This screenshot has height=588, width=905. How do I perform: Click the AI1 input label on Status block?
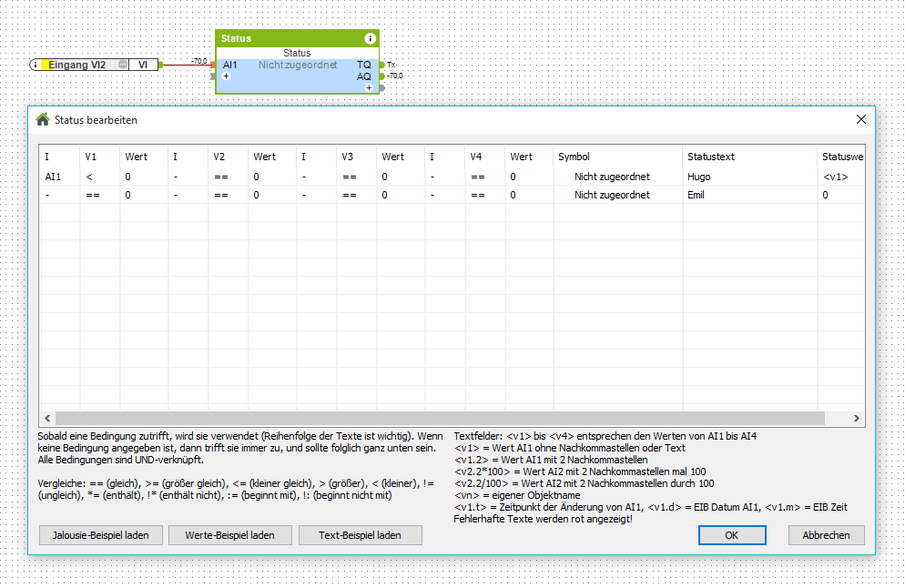[x=229, y=65]
